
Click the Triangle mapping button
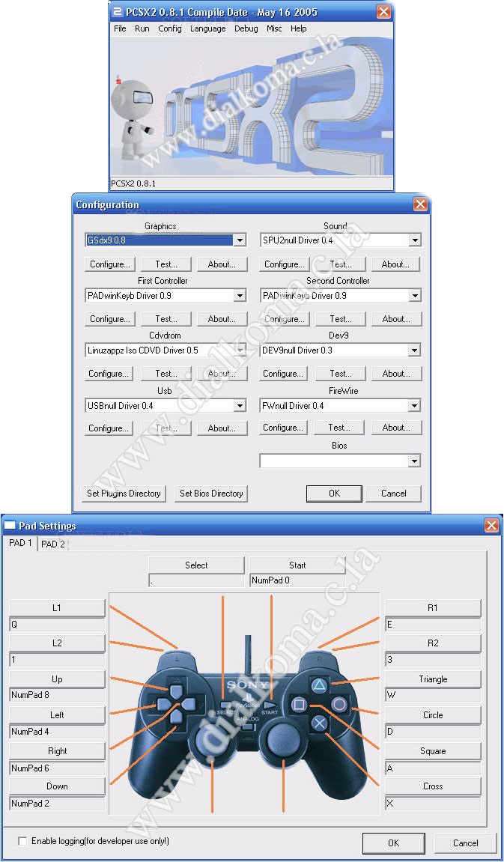433,679
